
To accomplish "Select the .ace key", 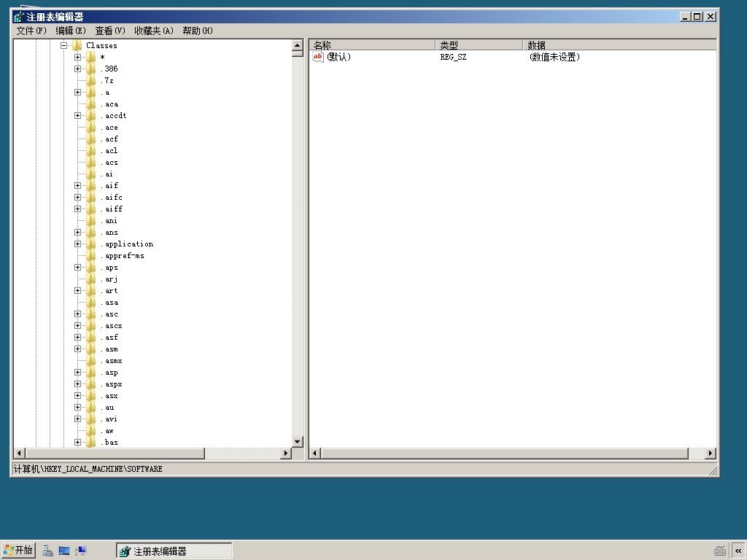I will (109, 128).
